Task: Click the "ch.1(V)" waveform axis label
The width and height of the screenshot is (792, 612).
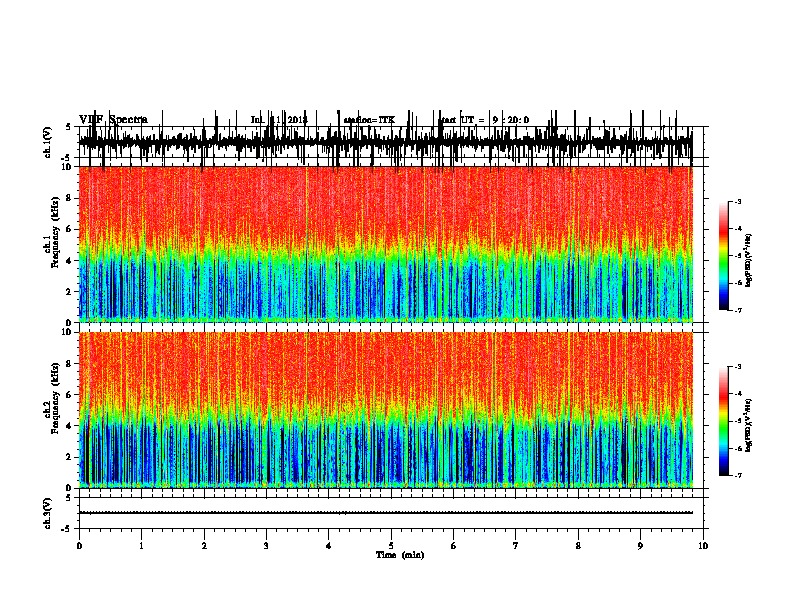Action: coord(47,142)
